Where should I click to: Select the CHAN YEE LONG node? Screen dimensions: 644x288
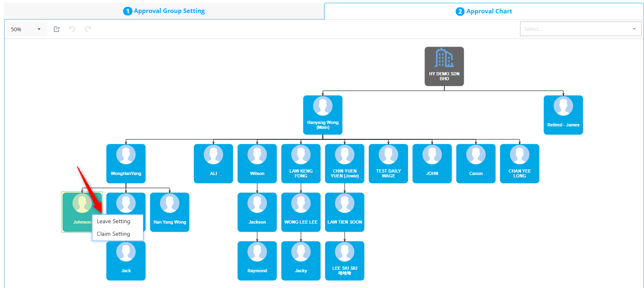(x=520, y=164)
